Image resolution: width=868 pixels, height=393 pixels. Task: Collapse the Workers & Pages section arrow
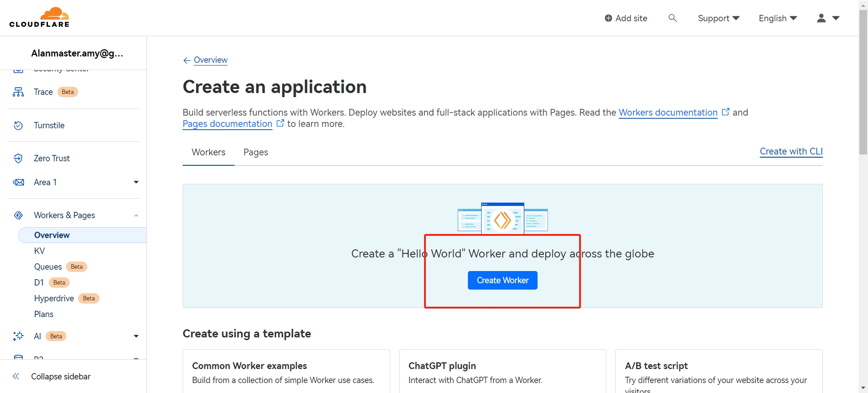click(x=136, y=215)
